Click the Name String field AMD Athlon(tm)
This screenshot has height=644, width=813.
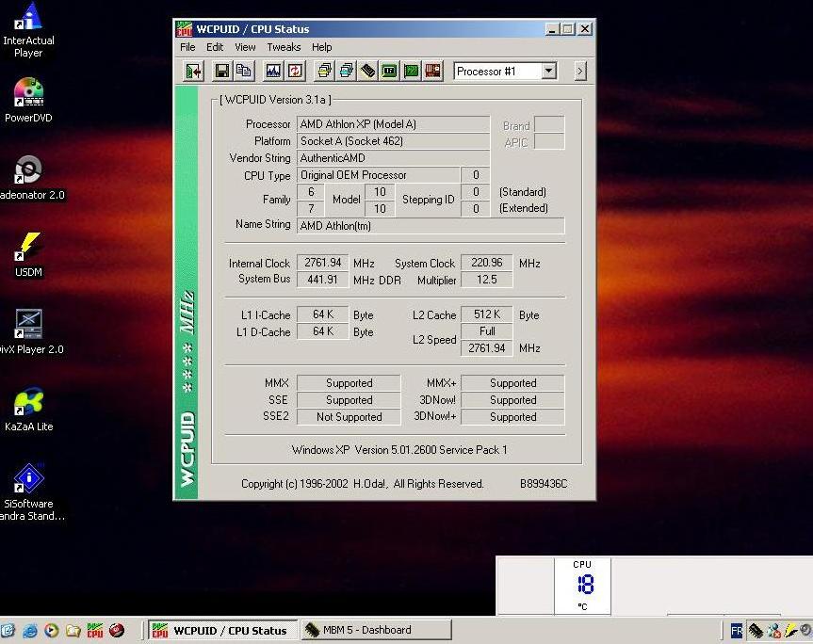431,226
